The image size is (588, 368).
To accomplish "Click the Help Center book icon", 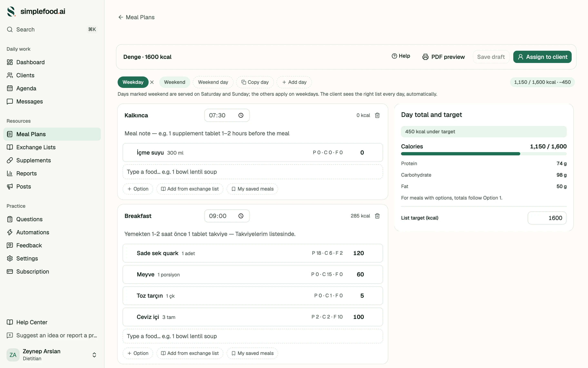I will point(10,322).
